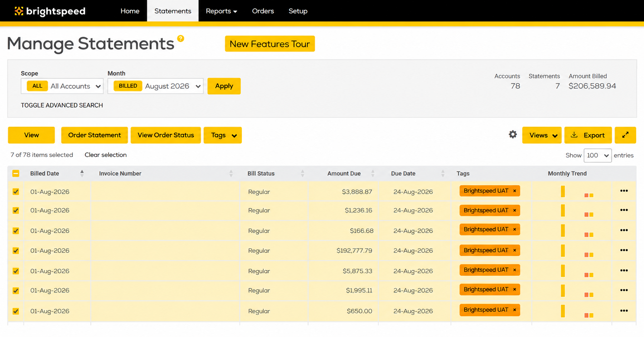This screenshot has width=644, height=337.
Task: Open the Scope All Accounts dropdown
Action: pos(62,86)
